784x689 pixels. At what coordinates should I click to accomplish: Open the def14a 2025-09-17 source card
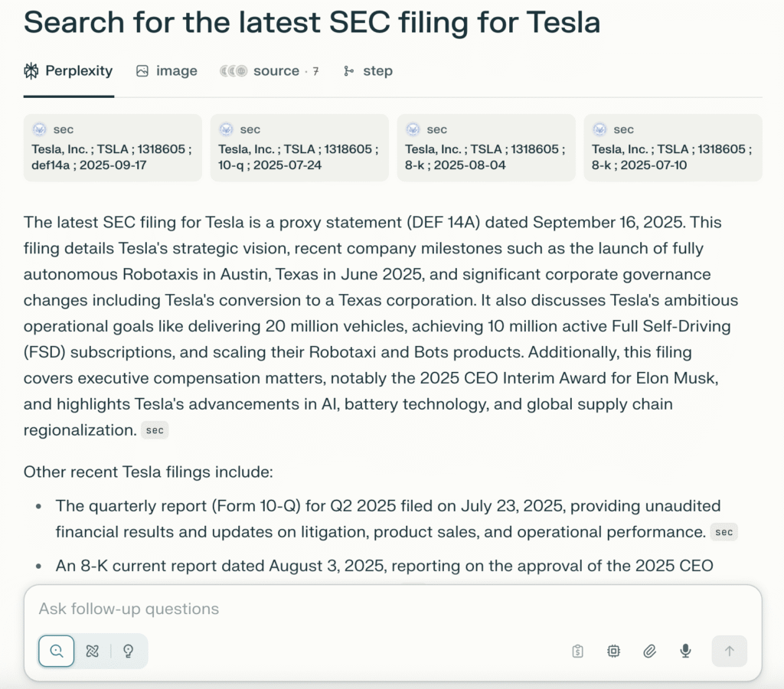[x=113, y=148]
